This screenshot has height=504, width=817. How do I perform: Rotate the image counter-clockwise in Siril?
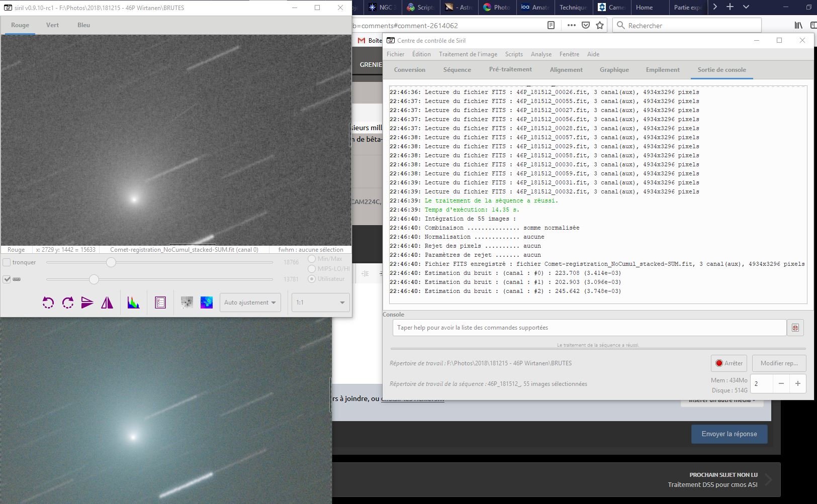(48, 303)
